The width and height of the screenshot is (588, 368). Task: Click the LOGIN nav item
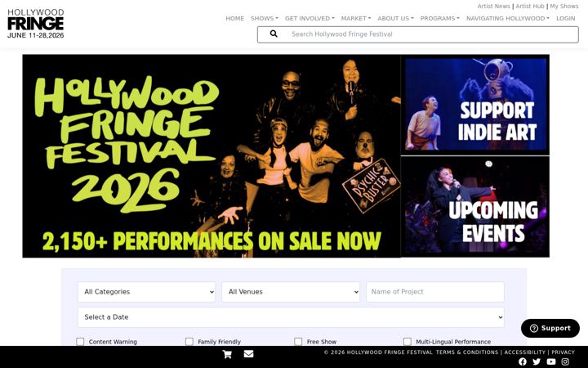(565, 18)
